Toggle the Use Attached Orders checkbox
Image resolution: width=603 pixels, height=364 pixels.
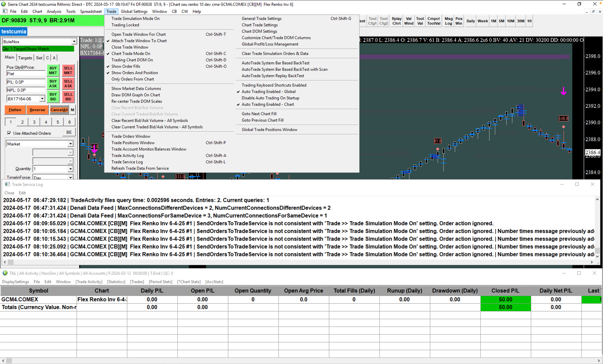9,133
